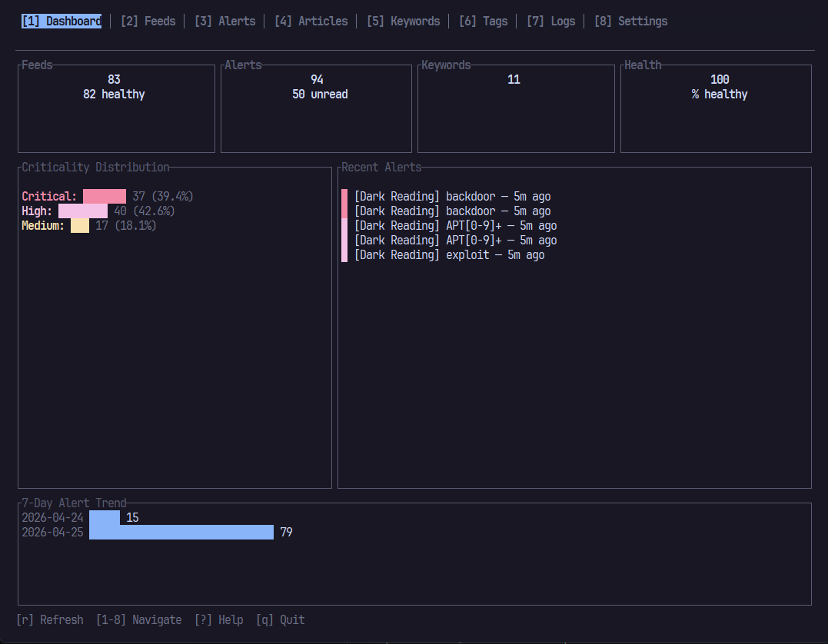
Task: Click the Alerts card title
Action: 243,65
